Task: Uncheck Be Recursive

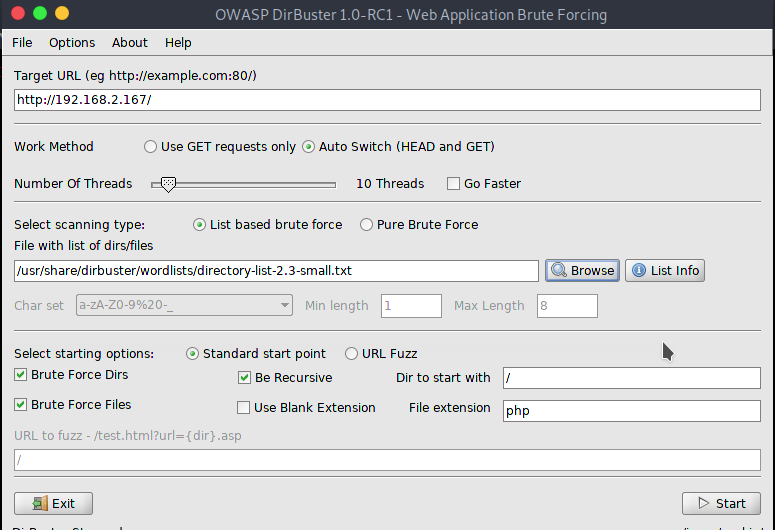Action: [x=244, y=378]
